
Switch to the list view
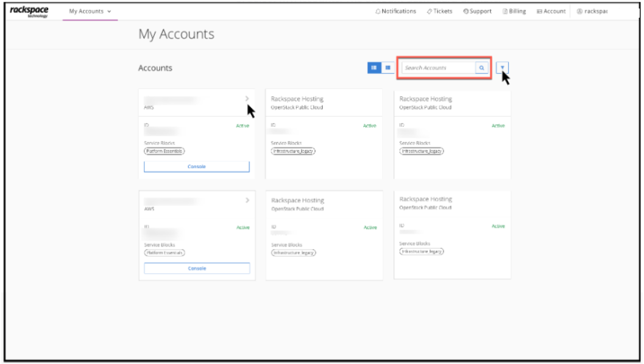(x=387, y=68)
